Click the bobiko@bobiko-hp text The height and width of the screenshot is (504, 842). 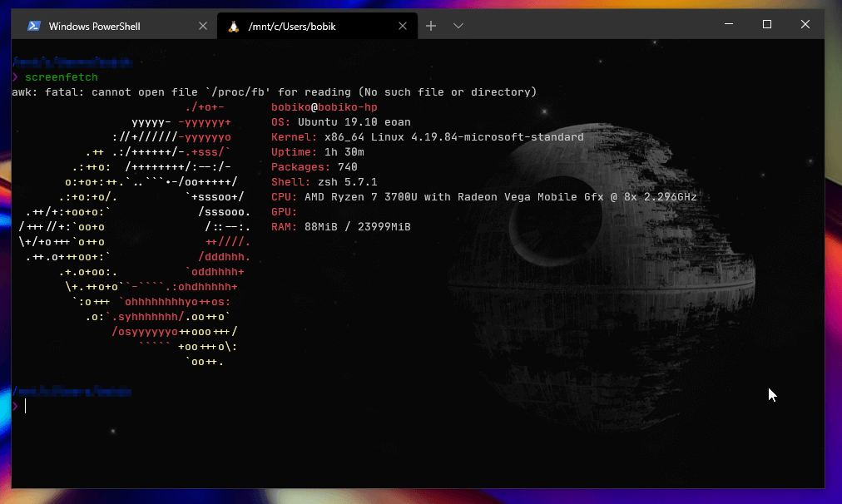click(324, 107)
